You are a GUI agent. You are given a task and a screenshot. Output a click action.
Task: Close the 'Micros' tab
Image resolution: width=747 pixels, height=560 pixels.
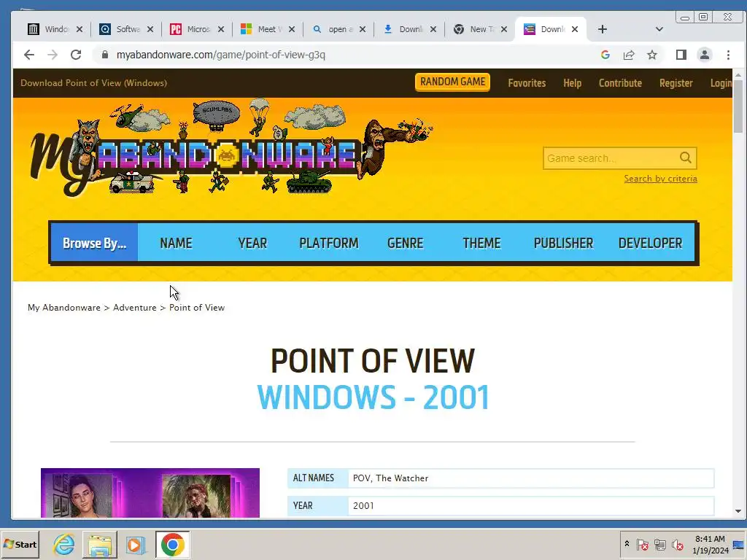click(221, 29)
